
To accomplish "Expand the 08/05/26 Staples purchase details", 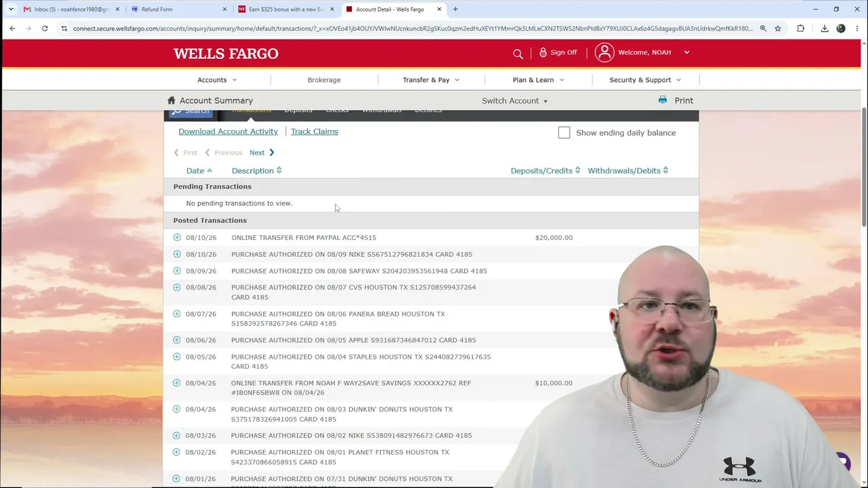I will pyautogui.click(x=177, y=357).
